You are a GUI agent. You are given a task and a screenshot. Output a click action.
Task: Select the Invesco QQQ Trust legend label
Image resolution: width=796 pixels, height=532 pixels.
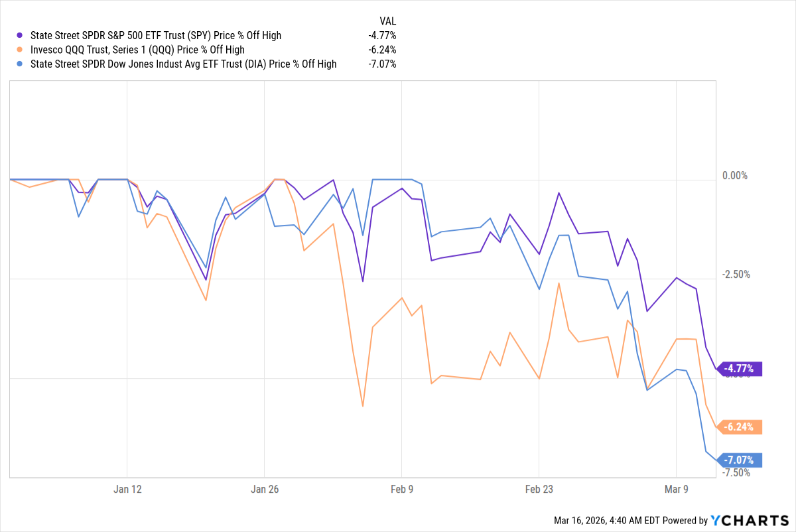(136, 50)
